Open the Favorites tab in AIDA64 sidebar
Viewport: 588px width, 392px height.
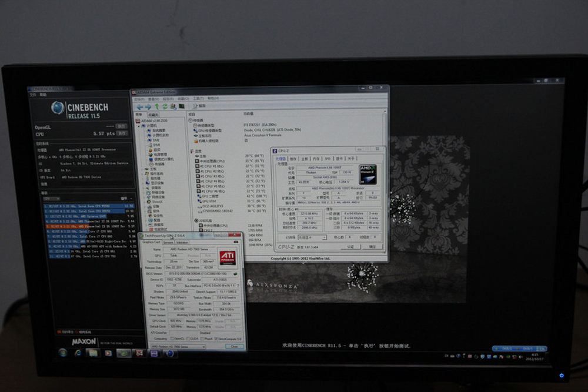coord(153,115)
